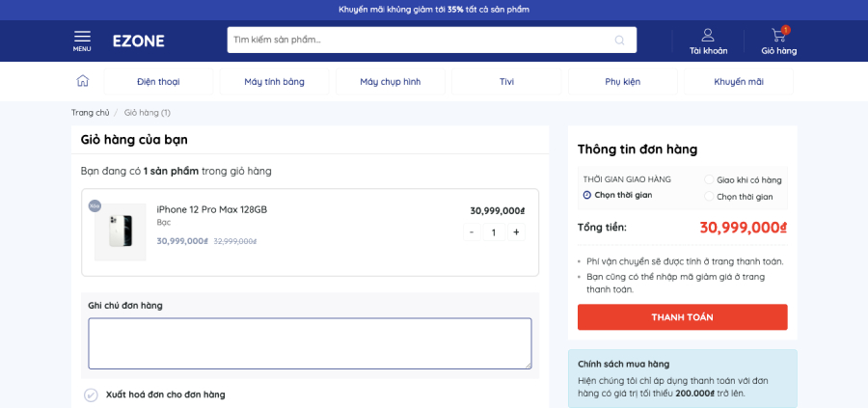Click the struck-through price 32,999,000₫
Screen dimensions: 868x408
point(235,241)
